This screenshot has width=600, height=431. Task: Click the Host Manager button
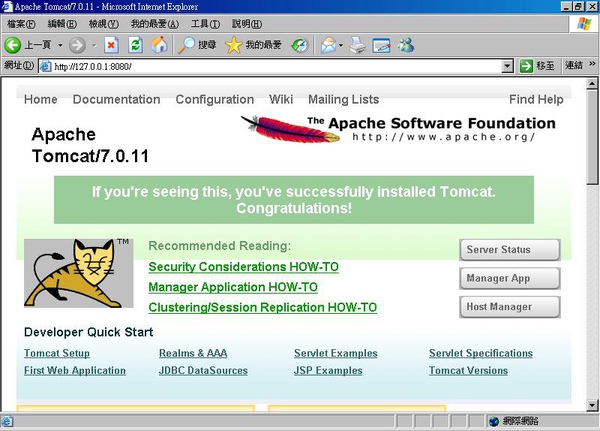510,307
